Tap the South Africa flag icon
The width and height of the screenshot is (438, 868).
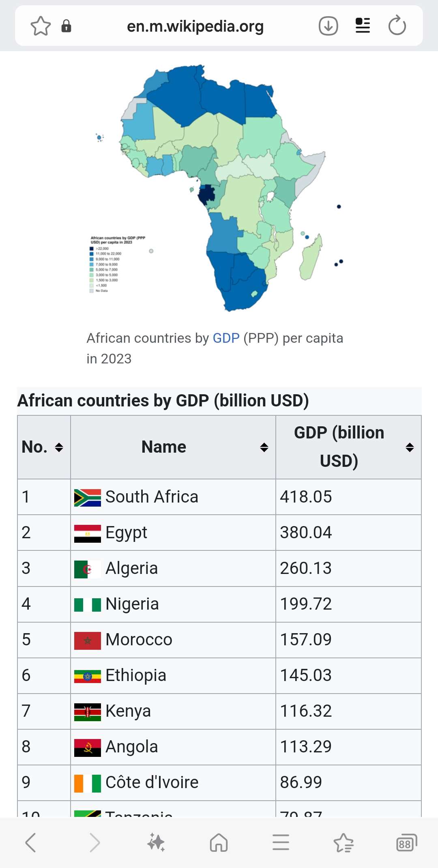pyautogui.click(x=87, y=497)
